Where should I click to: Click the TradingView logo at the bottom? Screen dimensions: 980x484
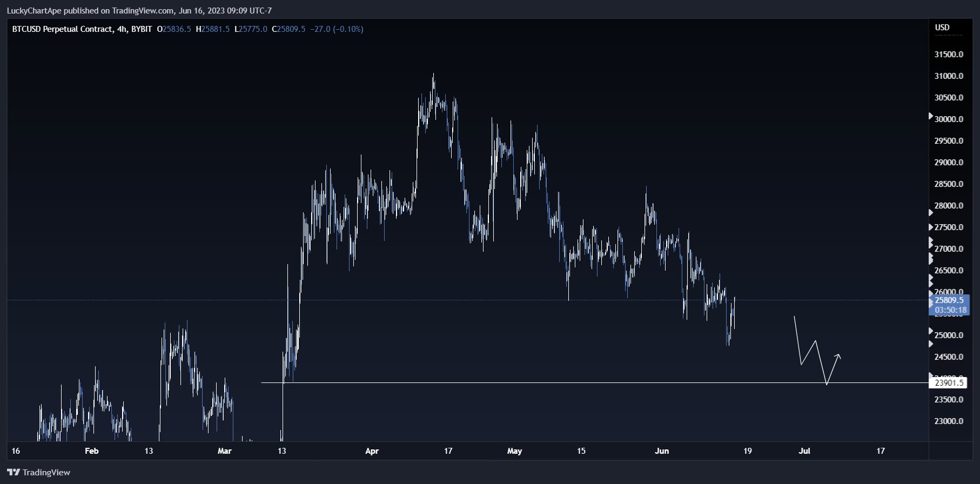click(38, 472)
